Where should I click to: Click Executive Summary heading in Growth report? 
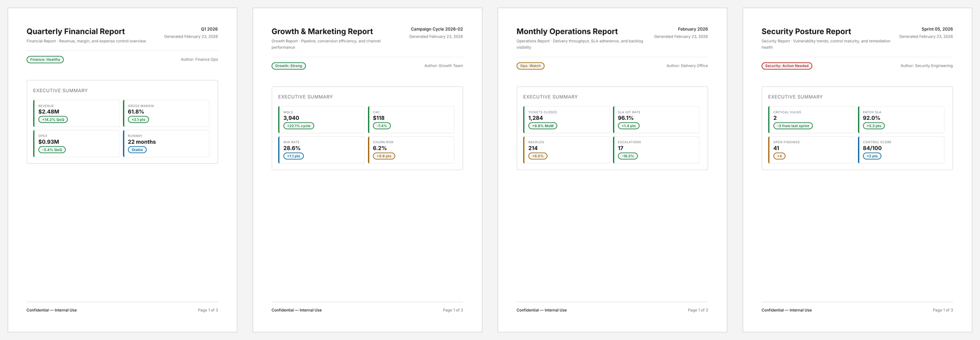305,97
